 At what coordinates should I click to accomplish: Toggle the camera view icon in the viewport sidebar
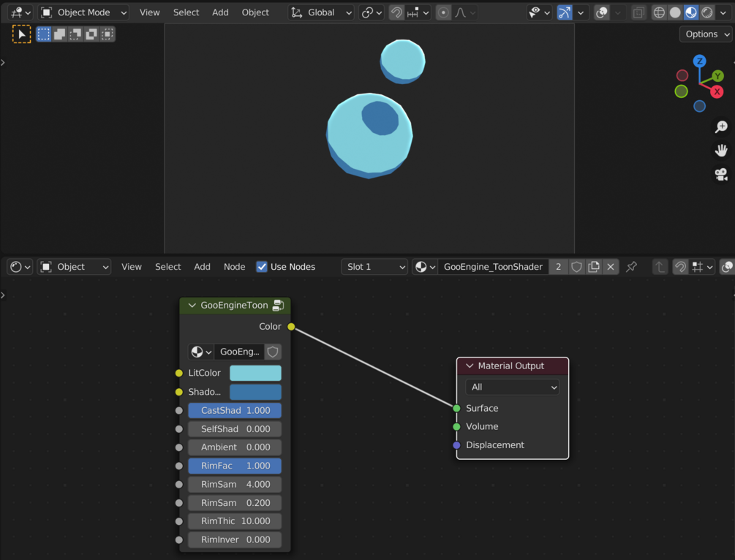coord(721,174)
